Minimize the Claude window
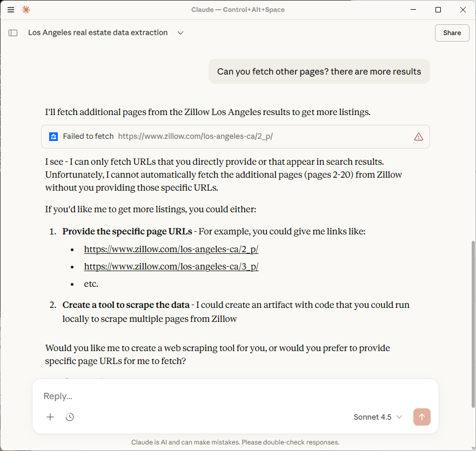Screen dimensions: 476x451 (413, 10)
